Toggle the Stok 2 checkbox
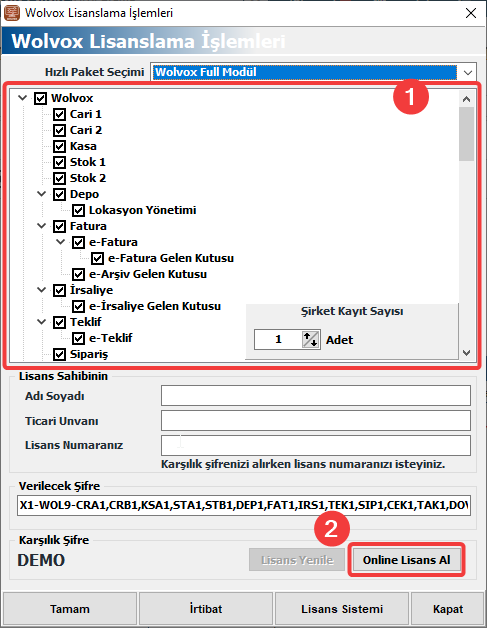Image resolution: width=487 pixels, height=628 pixels. (x=60, y=178)
